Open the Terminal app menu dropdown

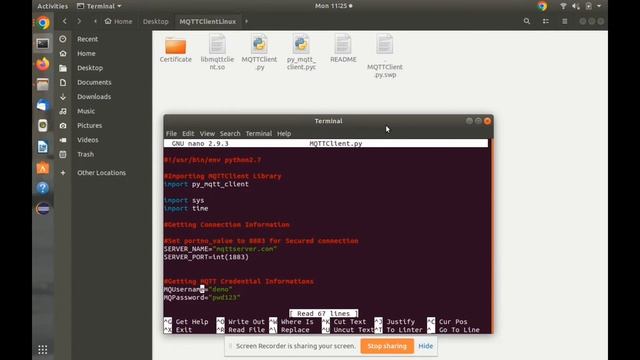99,6
